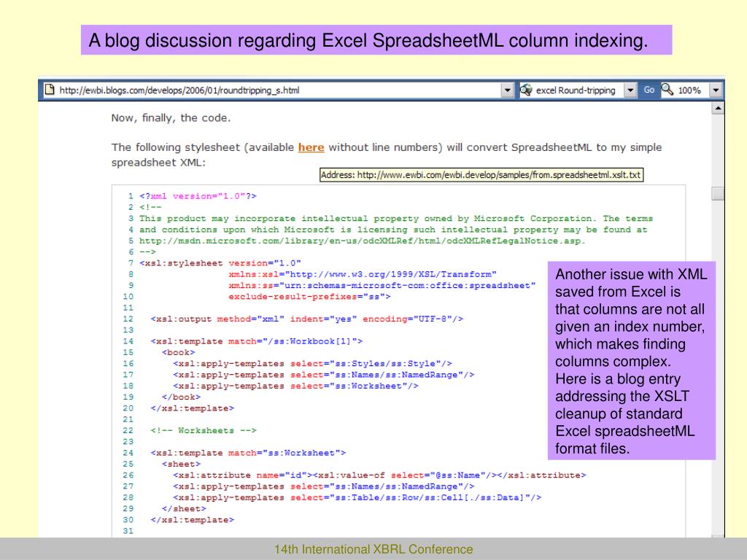The image size is (747, 560).
Task: Click the Address tooltip showing from.spreadsheetml.xslt.txt
Action: 481,175
